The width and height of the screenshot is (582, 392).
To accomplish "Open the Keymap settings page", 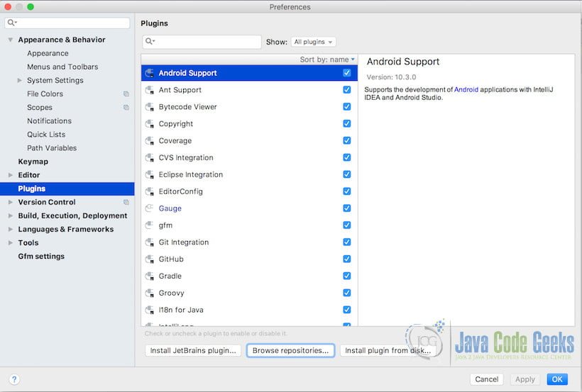I will pyautogui.click(x=33, y=162).
